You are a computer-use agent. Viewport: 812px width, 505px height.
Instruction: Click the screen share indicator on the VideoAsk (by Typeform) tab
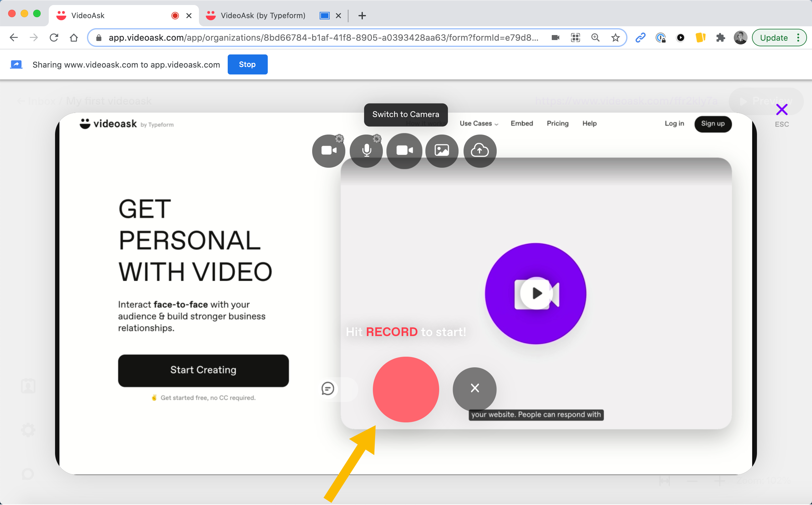(x=325, y=15)
